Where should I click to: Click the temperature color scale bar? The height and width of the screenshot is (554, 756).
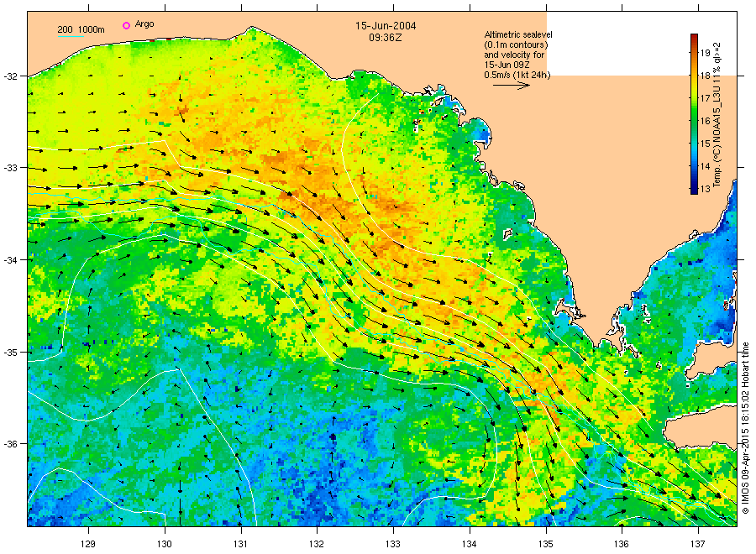pos(694,114)
